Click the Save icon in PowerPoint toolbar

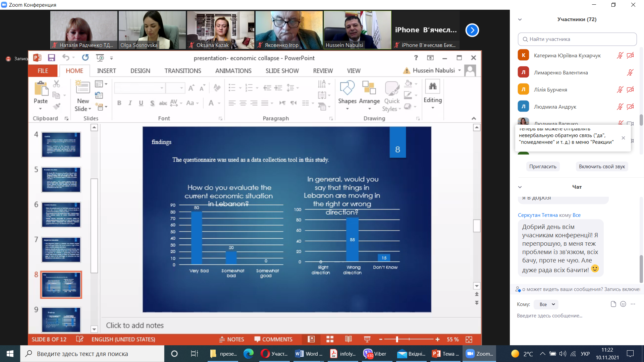tap(51, 58)
